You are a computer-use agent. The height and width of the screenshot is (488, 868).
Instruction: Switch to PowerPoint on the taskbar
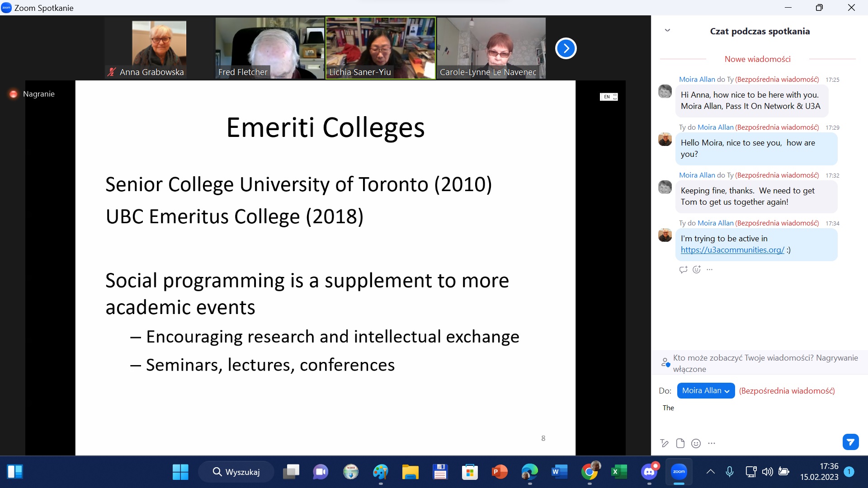point(500,472)
